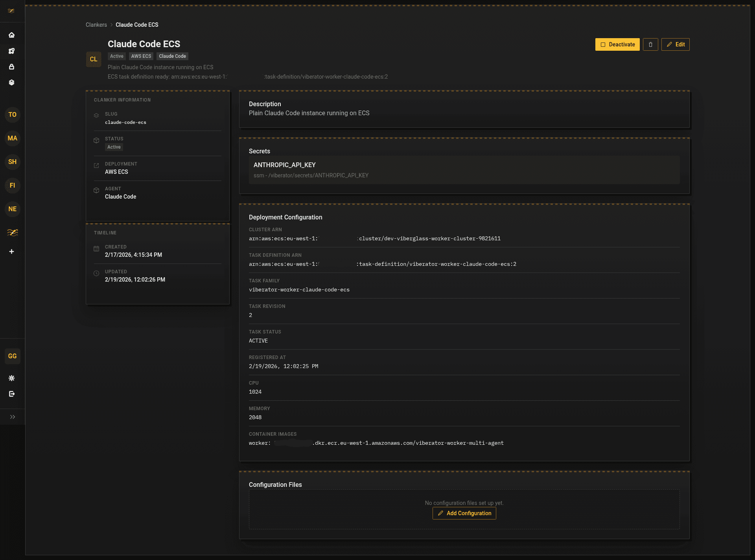Screen dimensions: 755x560
Task: Open the lock (secrets) sidebar icon
Action: click(12, 66)
